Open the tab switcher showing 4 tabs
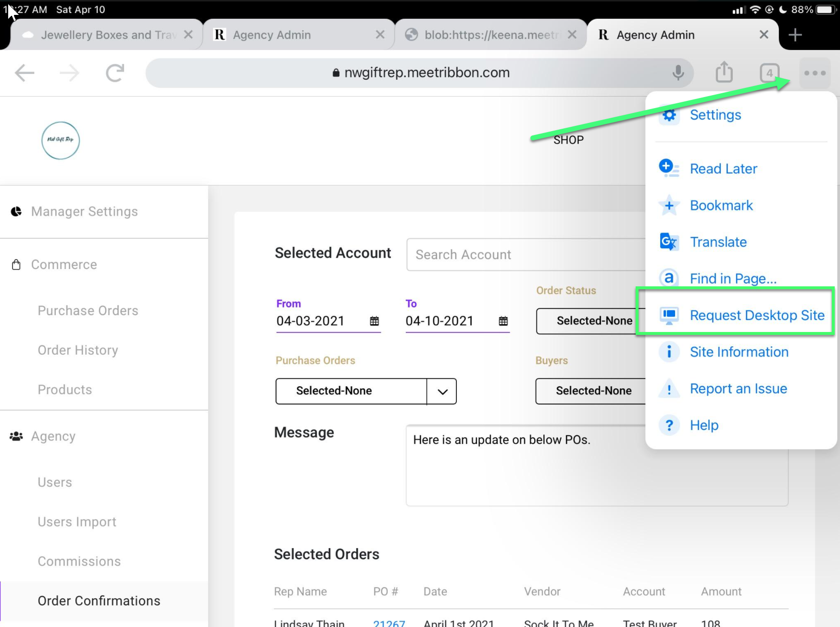The height and width of the screenshot is (627, 840). pyautogui.click(x=769, y=73)
